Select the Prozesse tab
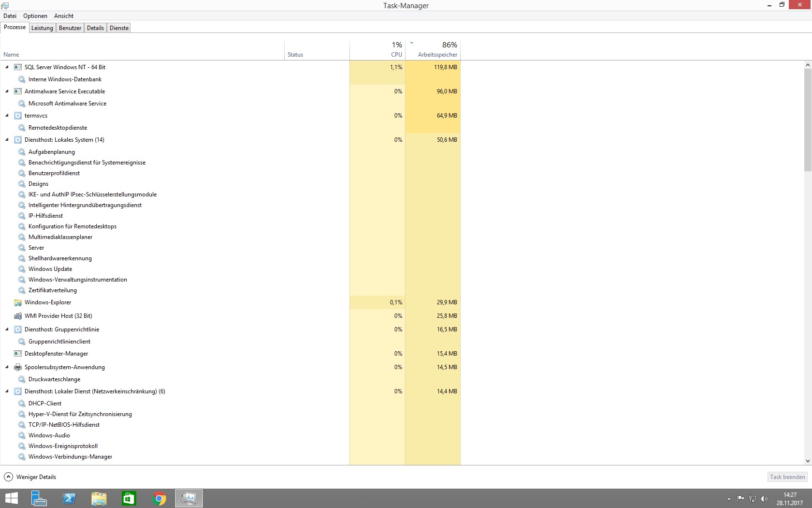The width and height of the screenshot is (812, 508). (14, 27)
